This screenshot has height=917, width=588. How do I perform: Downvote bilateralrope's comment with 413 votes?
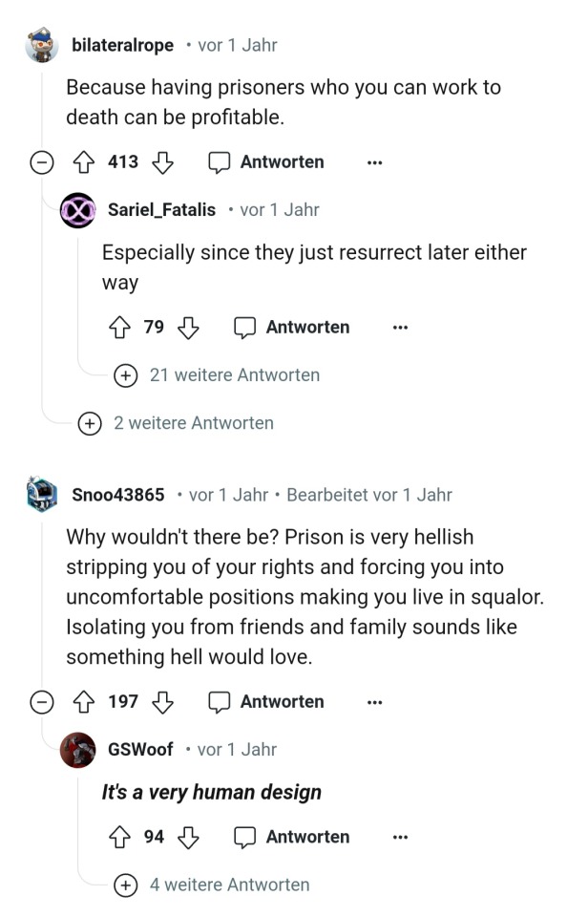pos(162,162)
